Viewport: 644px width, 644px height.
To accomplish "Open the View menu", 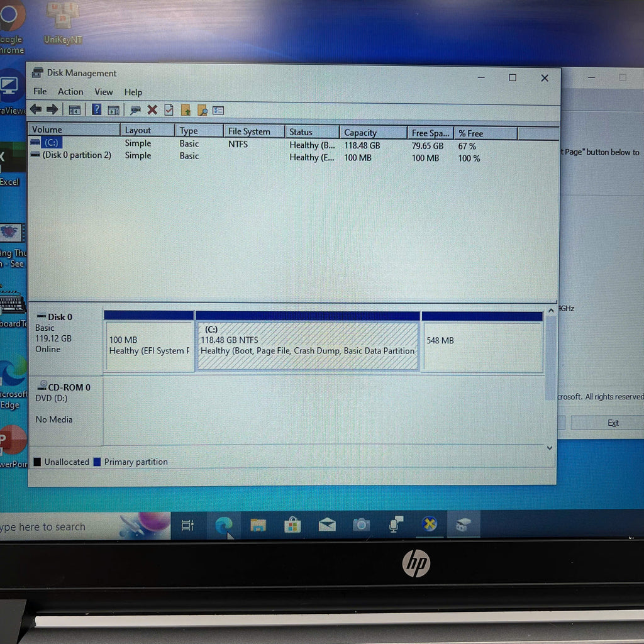I will (104, 92).
